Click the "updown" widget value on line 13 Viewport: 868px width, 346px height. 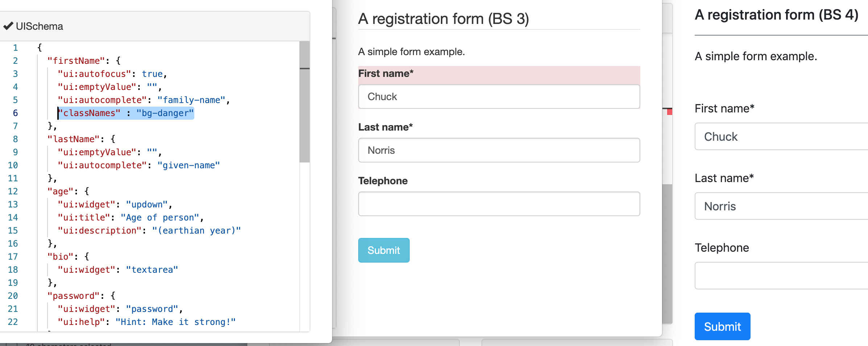pos(146,204)
